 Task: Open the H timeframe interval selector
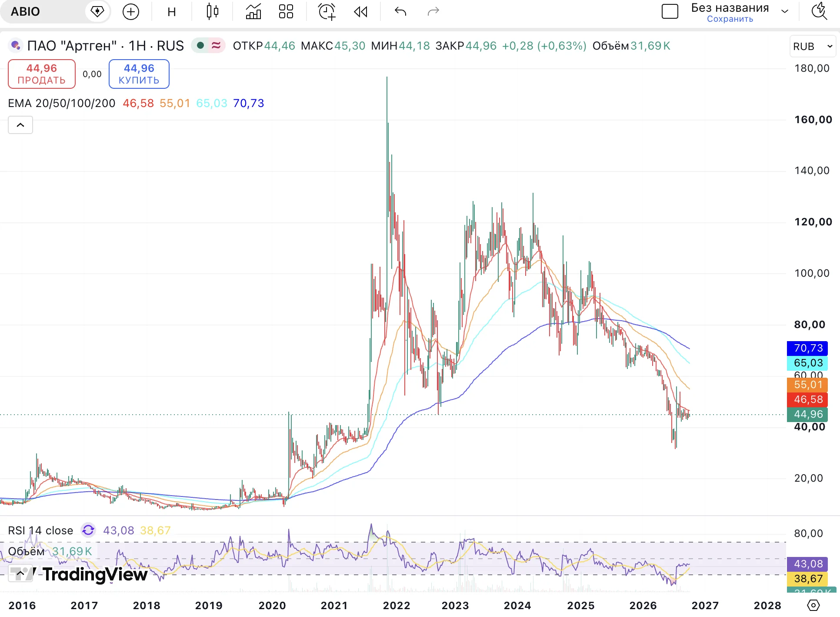[x=172, y=12]
